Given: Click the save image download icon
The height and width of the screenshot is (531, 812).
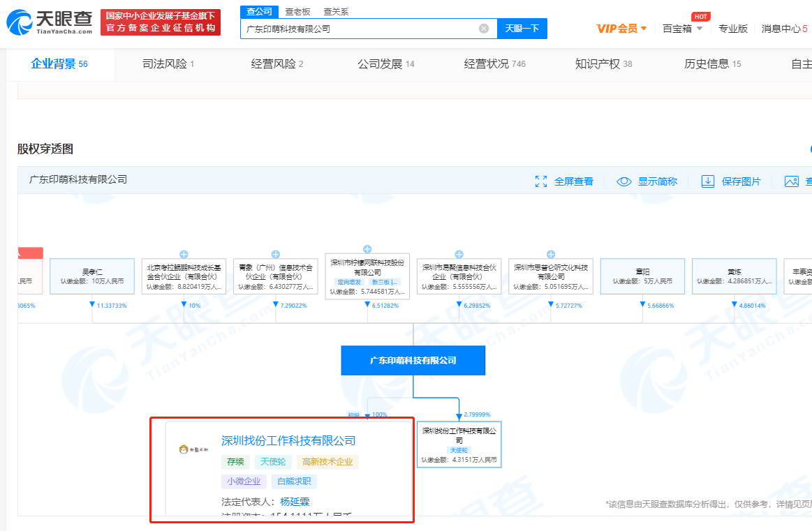Looking at the screenshot, I should [707, 181].
